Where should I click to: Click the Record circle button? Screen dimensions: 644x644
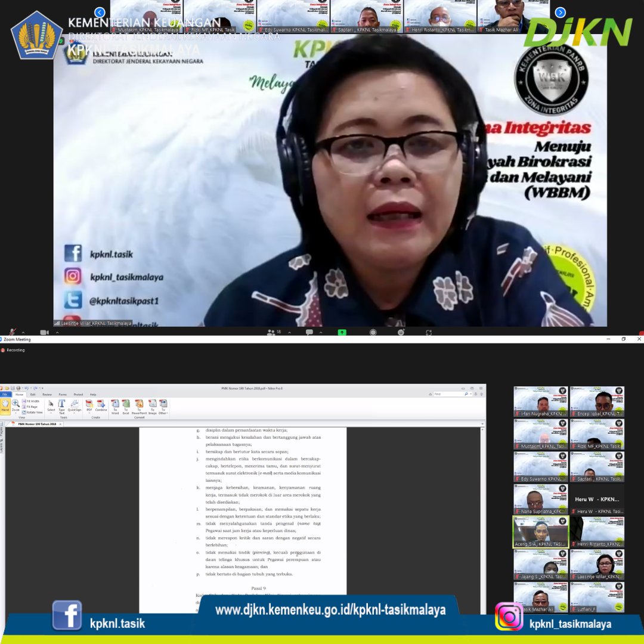[x=373, y=332]
